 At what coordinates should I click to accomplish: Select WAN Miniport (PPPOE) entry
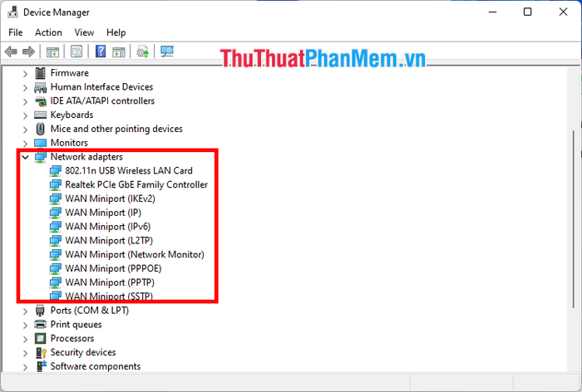point(113,268)
